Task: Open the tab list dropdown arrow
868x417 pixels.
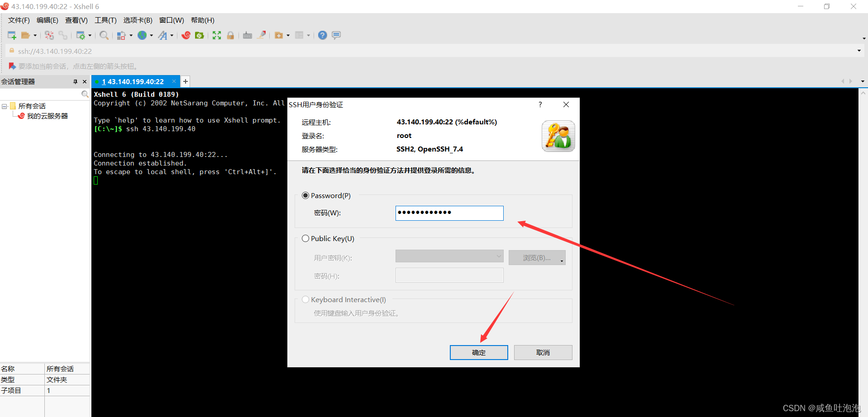Action: pyautogui.click(x=863, y=81)
